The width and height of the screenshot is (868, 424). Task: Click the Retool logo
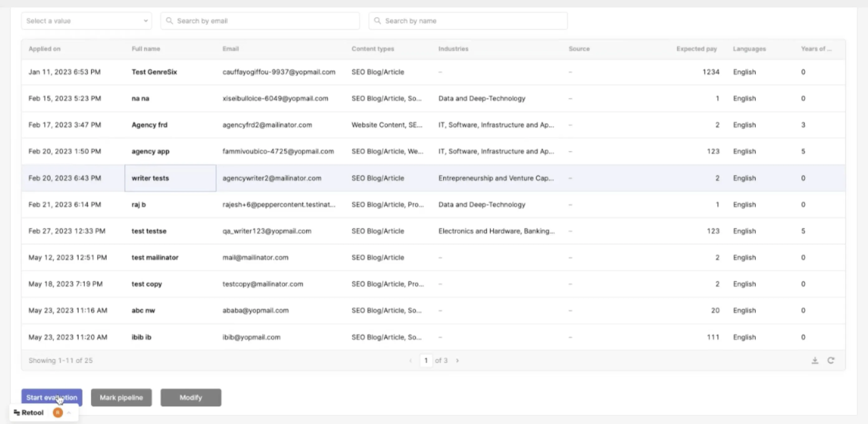coord(29,412)
